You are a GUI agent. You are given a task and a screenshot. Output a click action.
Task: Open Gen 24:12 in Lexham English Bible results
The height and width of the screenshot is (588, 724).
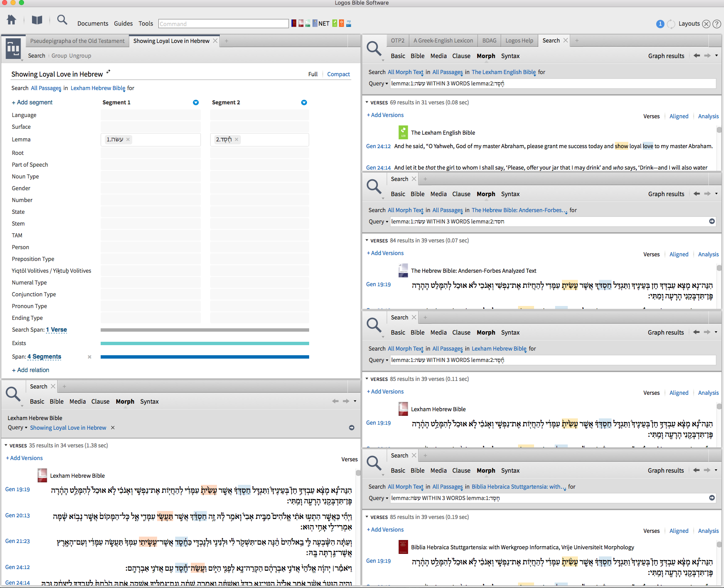(378, 146)
